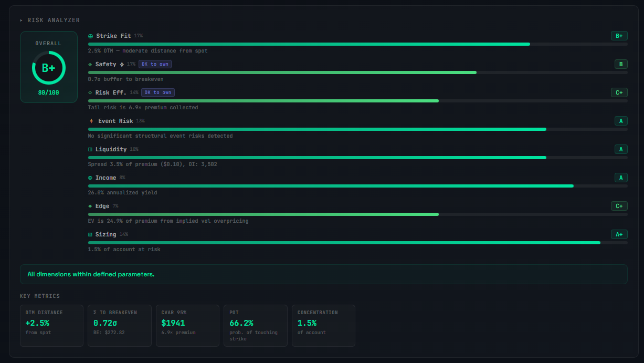Click the Liquidity grid icon
Screen dimensions: 644x363
pos(90,149)
